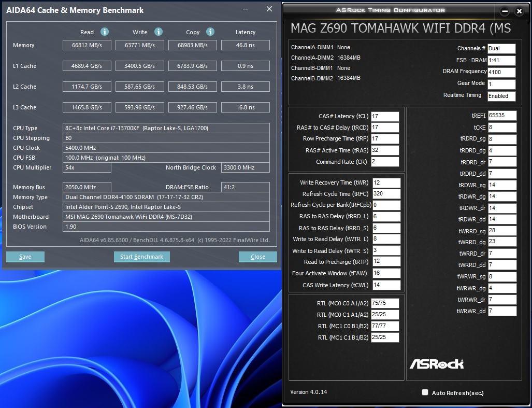This screenshot has width=532, height=408.
Task: Click the CPU Type field with i7-13700KF
Action: 166,128
